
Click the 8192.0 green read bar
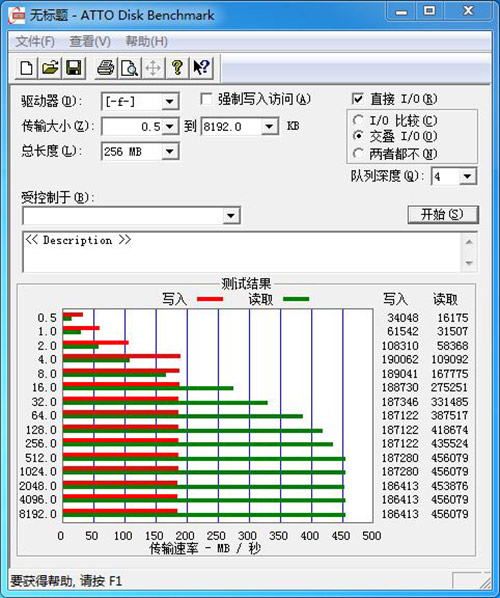204,515
